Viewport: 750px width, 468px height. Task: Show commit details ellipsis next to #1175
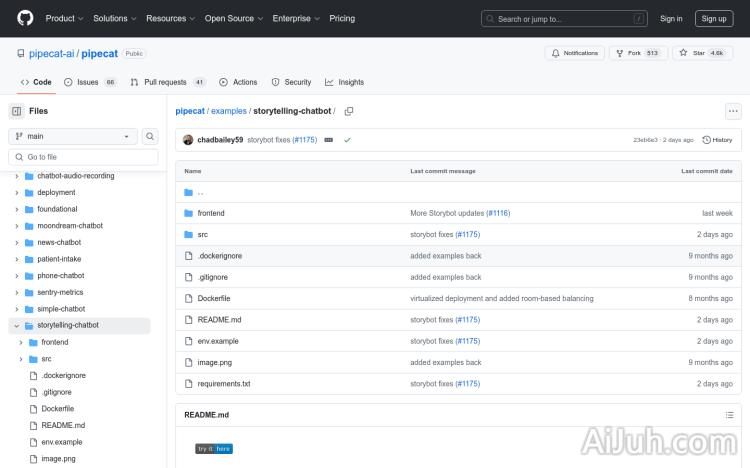pyautogui.click(x=328, y=140)
